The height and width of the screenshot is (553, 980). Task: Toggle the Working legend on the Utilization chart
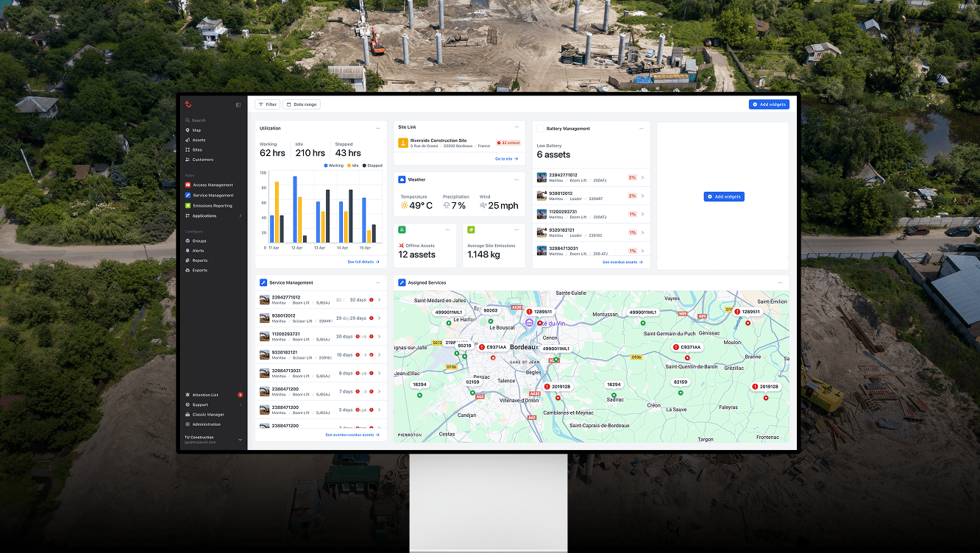(x=335, y=165)
